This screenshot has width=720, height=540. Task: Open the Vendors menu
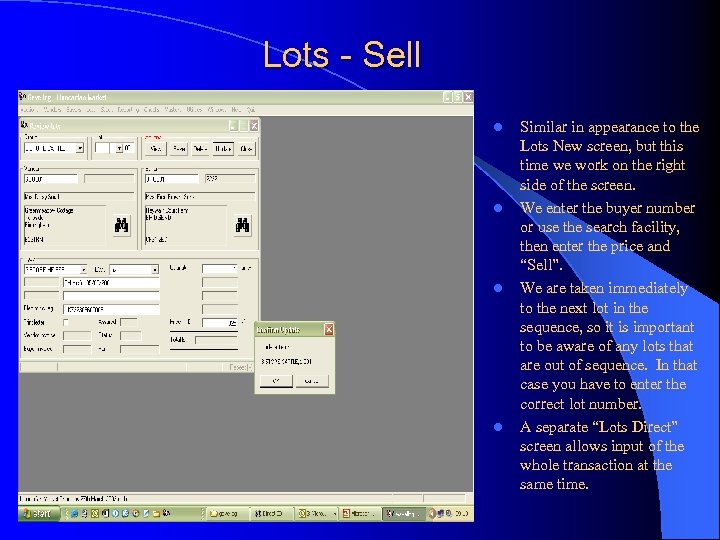[52, 110]
